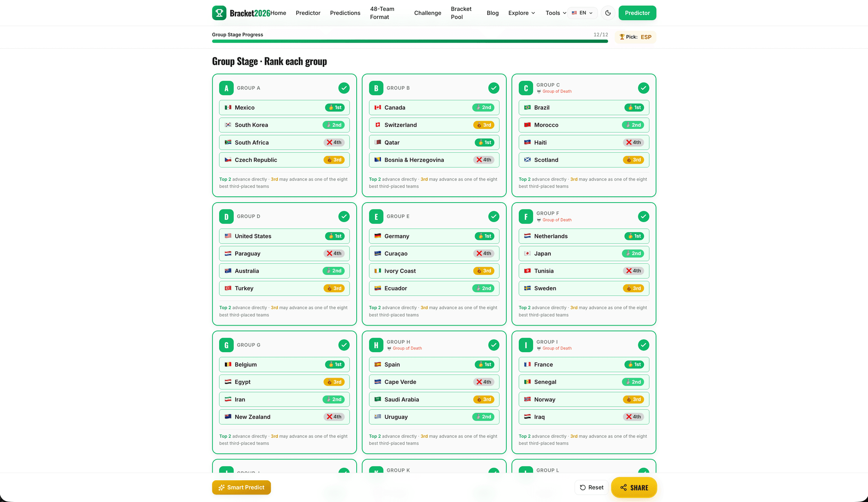Click Haiti's 4th place X badge
The height and width of the screenshot is (502, 868).
633,142
